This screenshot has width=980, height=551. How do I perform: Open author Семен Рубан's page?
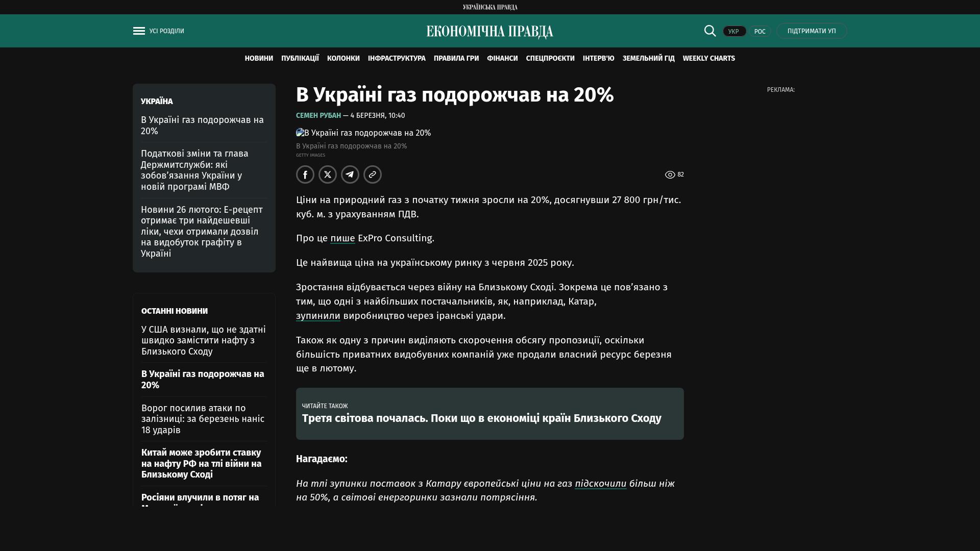pos(318,116)
